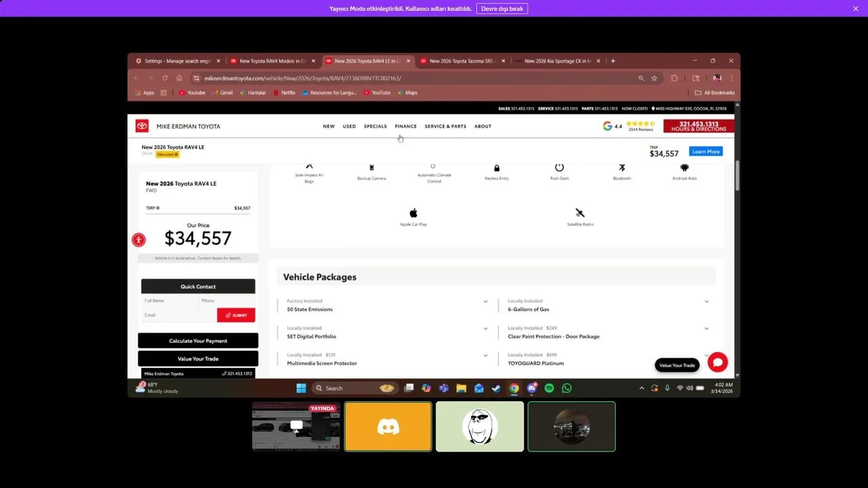Open the red accessibility widget icon

(138, 240)
